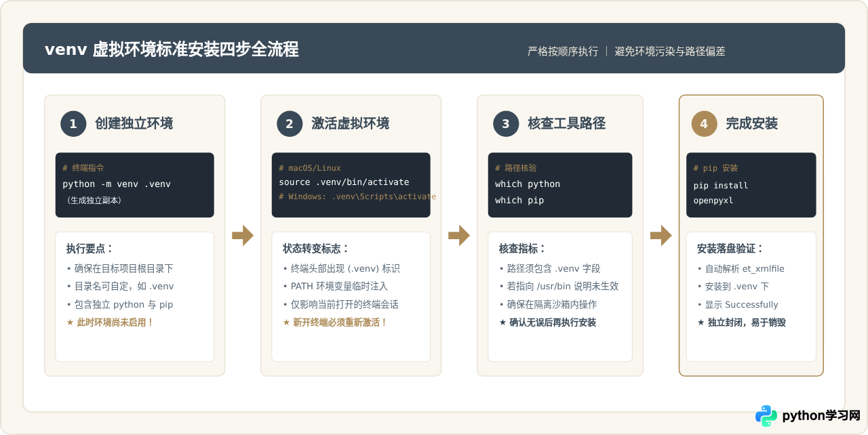Click the title "venv 虚拟环境标准安装四步全流程"
The image size is (868, 435).
tap(172, 49)
